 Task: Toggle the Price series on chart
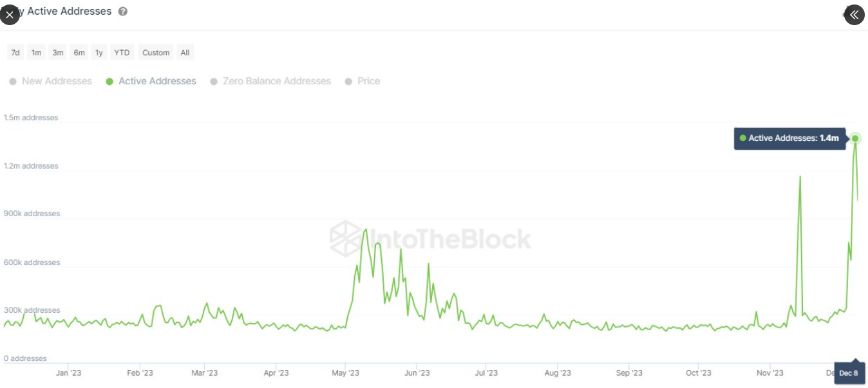(x=368, y=82)
